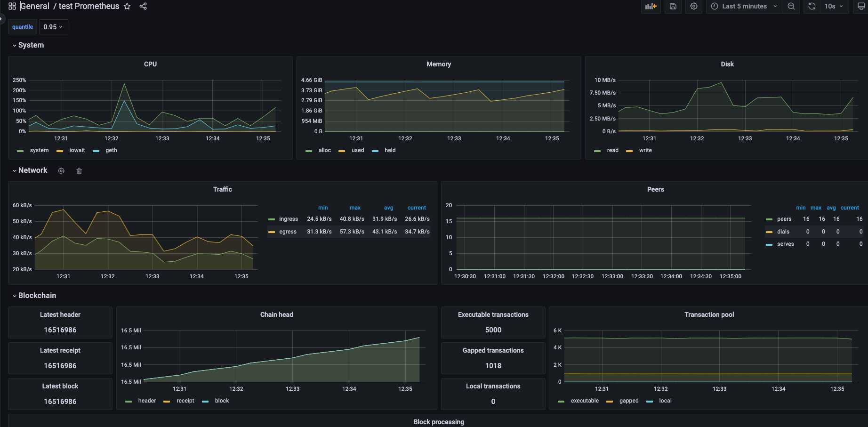Toggle the used series in Memory legend
The image size is (868, 427).
[x=358, y=150]
